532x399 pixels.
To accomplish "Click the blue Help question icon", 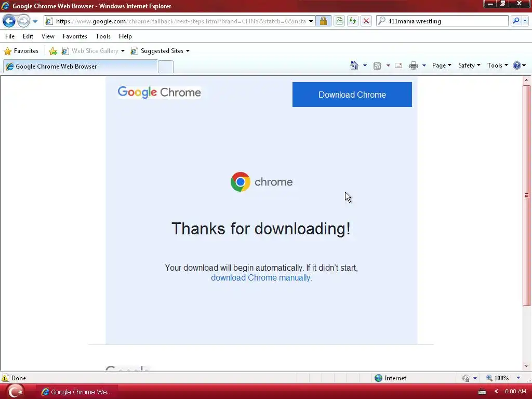I will (517, 65).
